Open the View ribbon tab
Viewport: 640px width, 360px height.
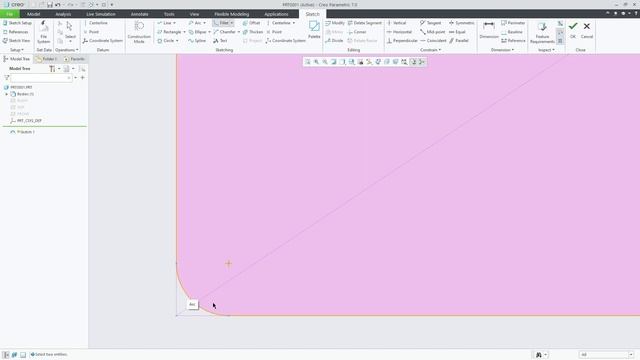pyautogui.click(x=194, y=14)
